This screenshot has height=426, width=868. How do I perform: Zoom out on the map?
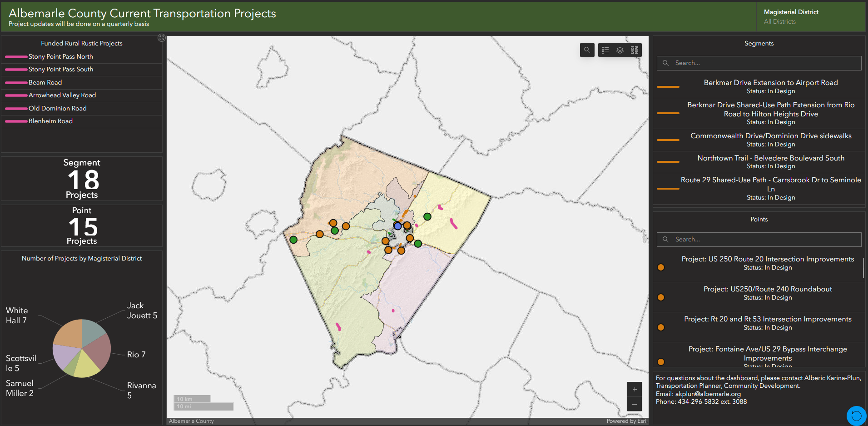(635, 404)
